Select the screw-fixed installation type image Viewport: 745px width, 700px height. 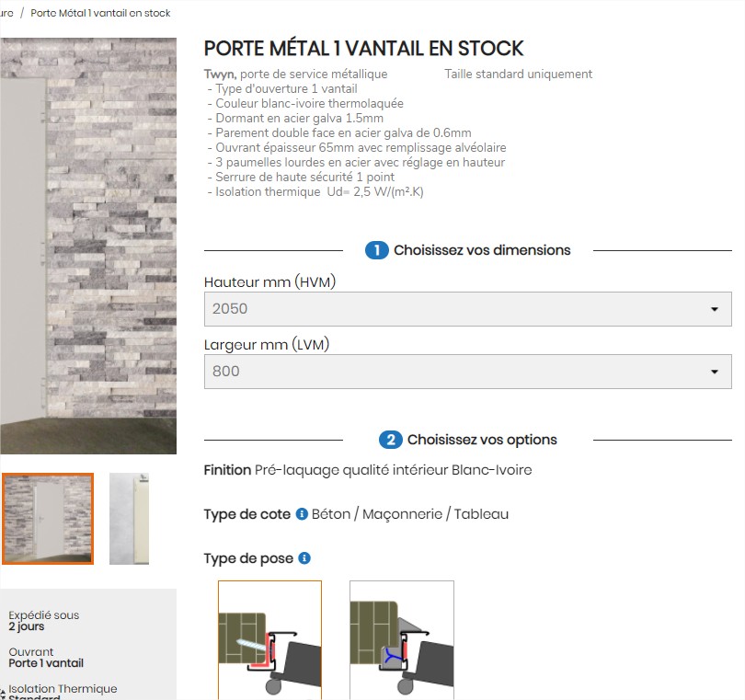click(269, 639)
